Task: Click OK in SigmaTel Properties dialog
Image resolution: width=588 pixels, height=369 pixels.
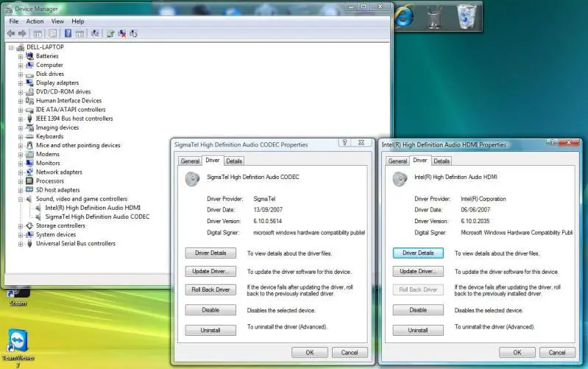Action: 310,353
